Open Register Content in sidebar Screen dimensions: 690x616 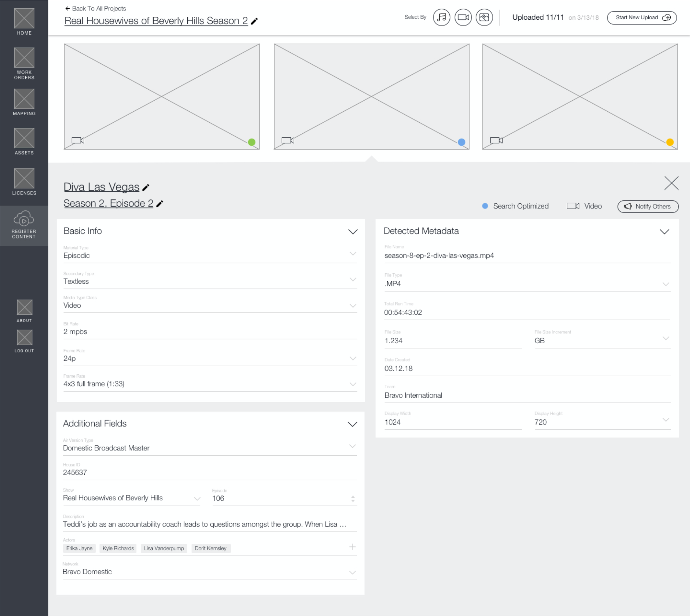tap(24, 225)
